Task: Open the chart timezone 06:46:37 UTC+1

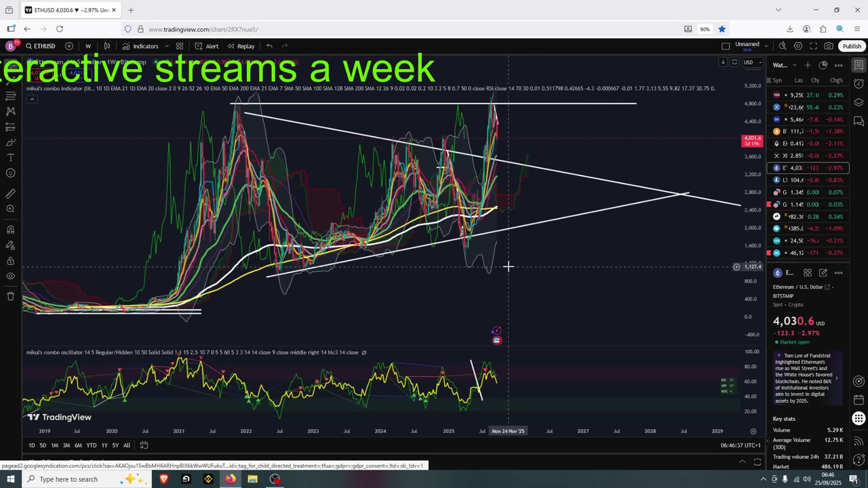Action: (x=741, y=445)
